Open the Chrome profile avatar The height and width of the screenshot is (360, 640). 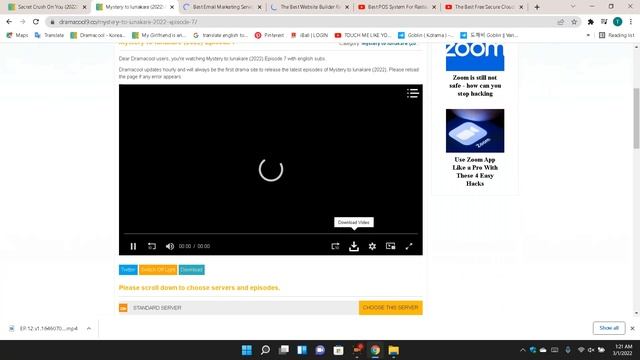[618, 22]
